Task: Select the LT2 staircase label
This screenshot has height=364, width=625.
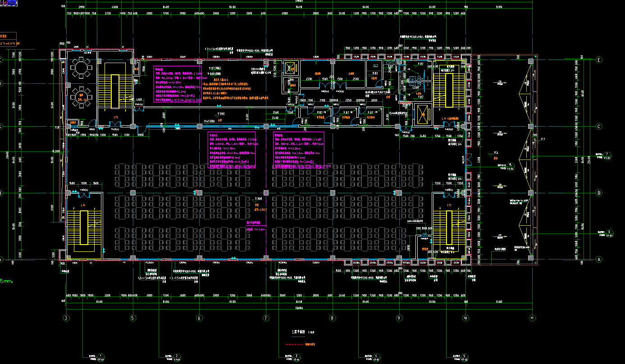Action: point(449,205)
